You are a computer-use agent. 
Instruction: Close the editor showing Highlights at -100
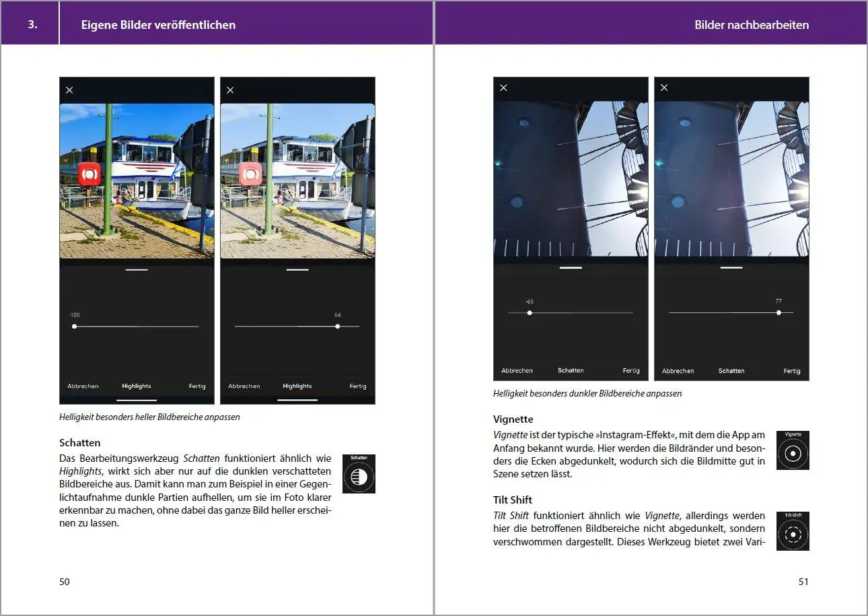69,90
